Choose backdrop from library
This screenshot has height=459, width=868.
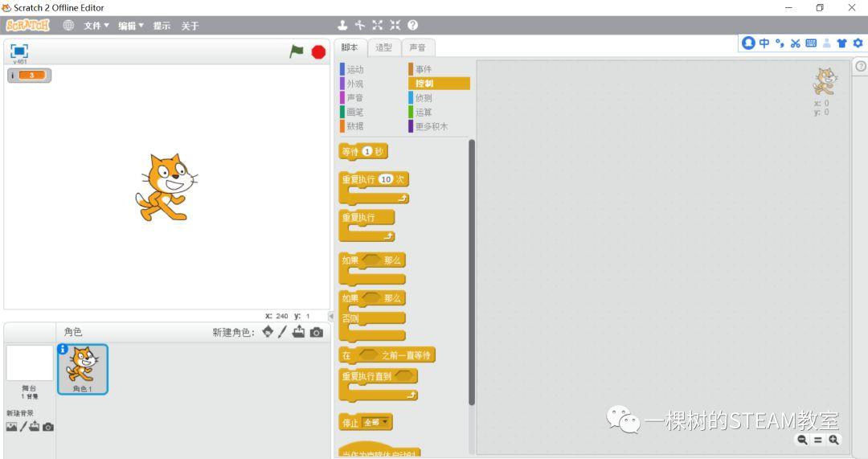coord(11,427)
